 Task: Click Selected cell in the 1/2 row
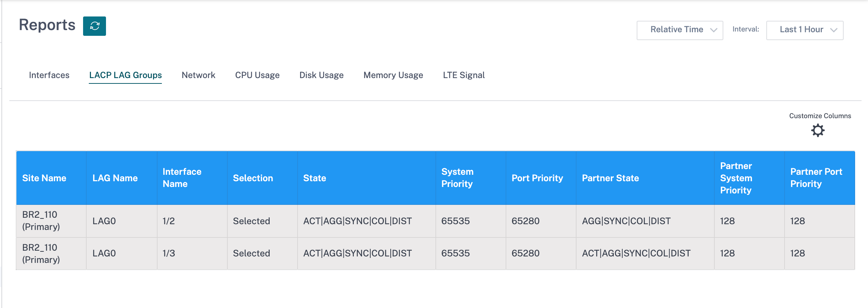pos(262,221)
